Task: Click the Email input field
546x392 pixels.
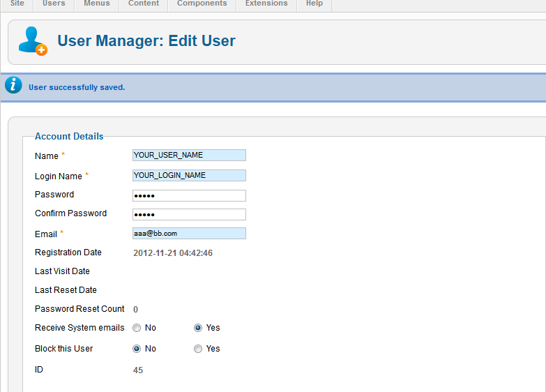Action: (189, 234)
